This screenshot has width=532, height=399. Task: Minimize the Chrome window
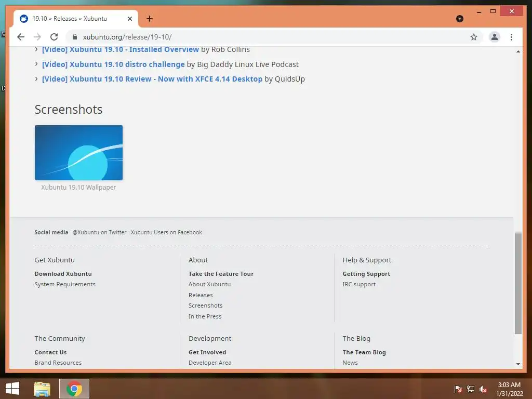[x=478, y=11]
